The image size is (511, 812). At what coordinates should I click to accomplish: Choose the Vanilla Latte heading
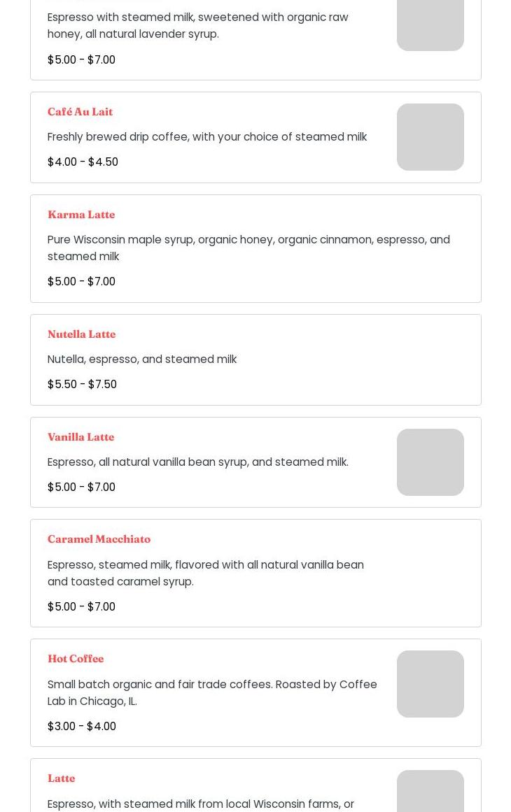pyautogui.click(x=80, y=437)
